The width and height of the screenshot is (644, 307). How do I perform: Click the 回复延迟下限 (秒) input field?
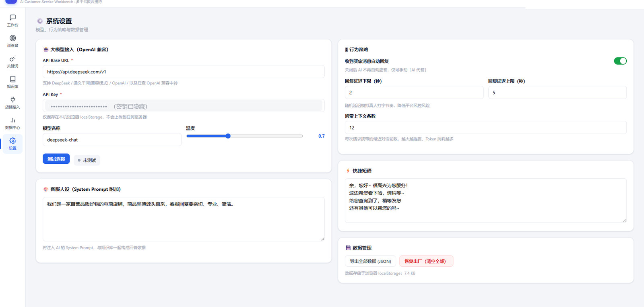coord(414,93)
